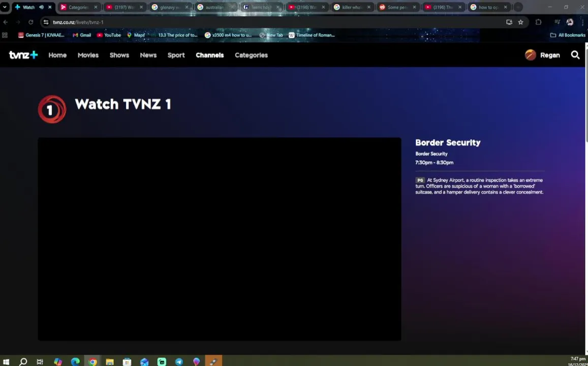Reload the page

[31, 22]
